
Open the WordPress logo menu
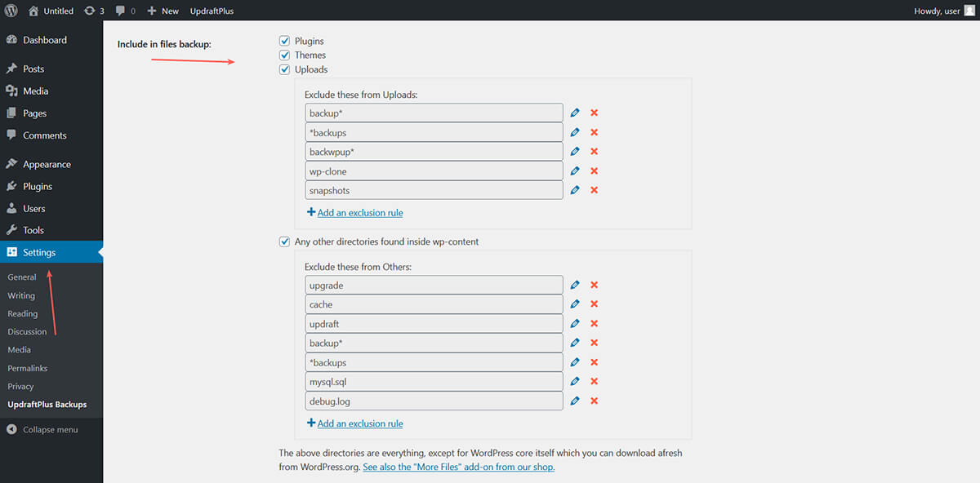click(x=11, y=11)
